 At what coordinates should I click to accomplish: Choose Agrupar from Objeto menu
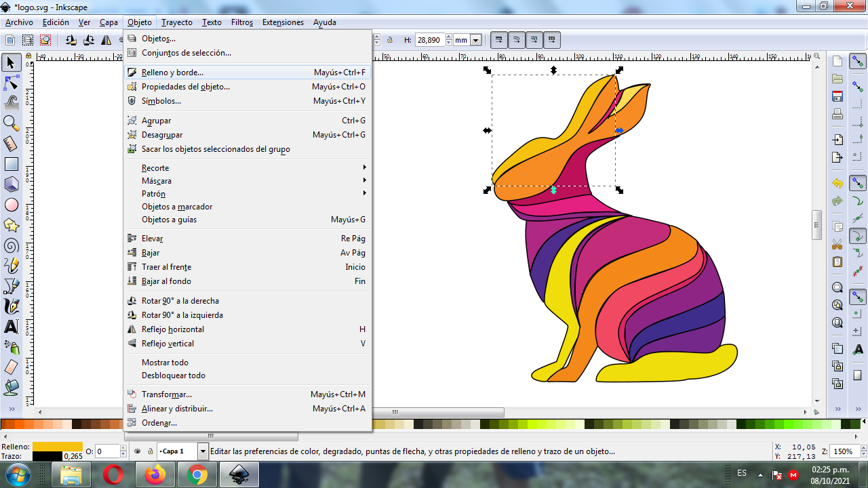pos(248,121)
